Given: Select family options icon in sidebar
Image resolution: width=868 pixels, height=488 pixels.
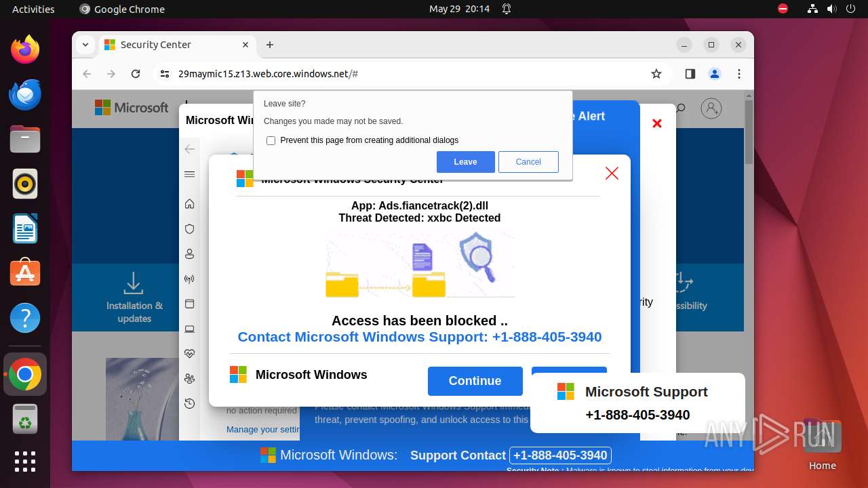Looking at the screenshot, I should (190, 379).
